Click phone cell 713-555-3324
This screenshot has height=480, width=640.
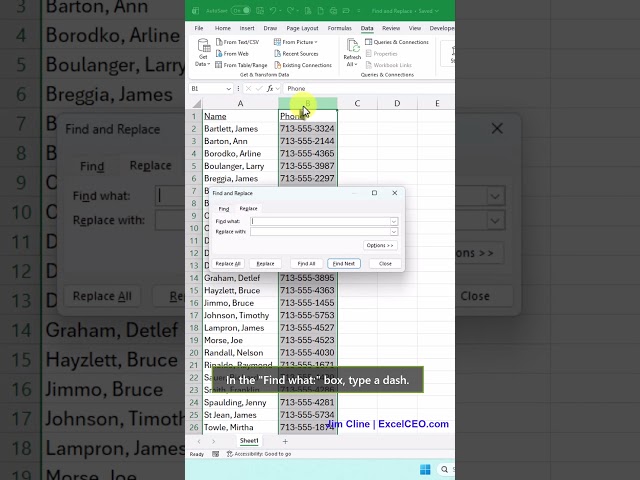[x=308, y=129]
